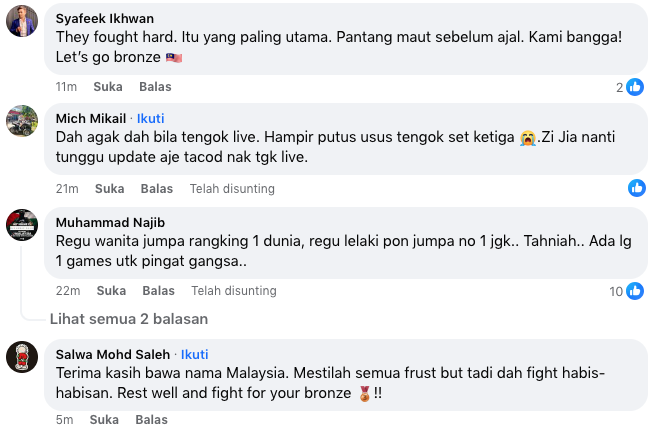This screenshot has height=428, width=656.
Task: Open Syafeek Ikhwan's profile picture
Action: pyautogui.click(x=22, y=20)
